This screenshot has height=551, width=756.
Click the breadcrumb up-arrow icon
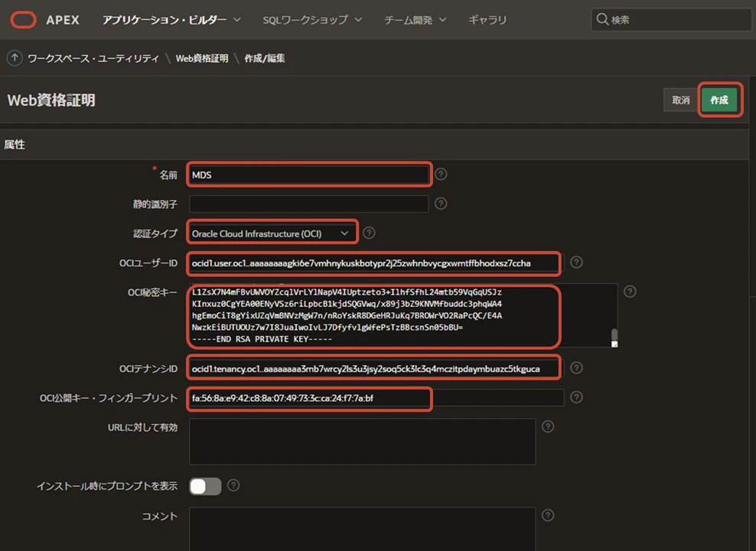tap(15, 58)
